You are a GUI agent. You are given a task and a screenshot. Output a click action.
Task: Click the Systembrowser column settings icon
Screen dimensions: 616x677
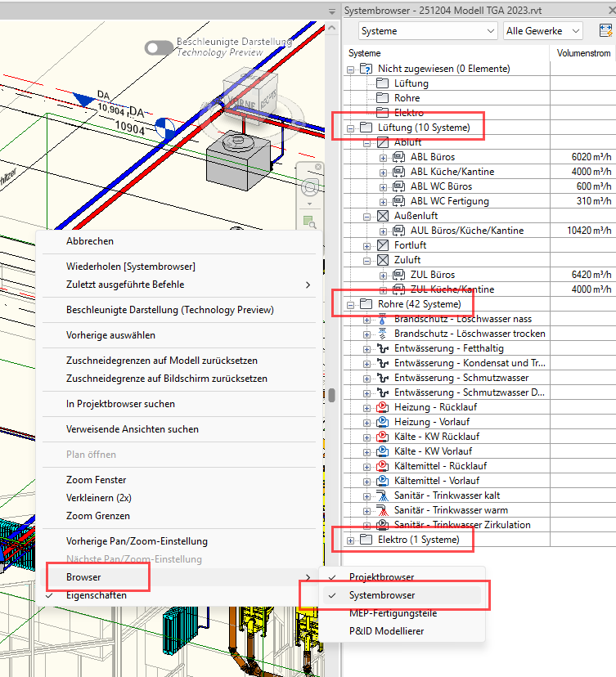605,31
